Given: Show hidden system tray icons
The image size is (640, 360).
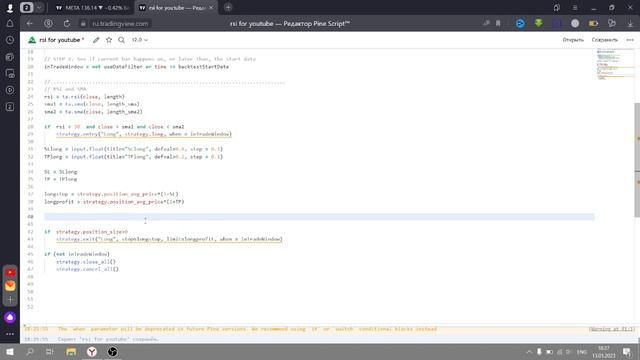Looking at the screenshot, I should (x=529, y=352).
